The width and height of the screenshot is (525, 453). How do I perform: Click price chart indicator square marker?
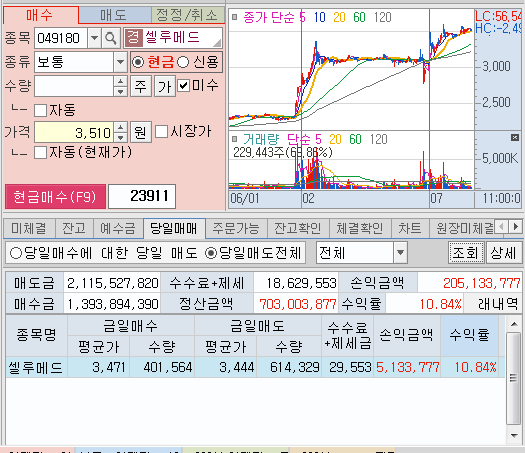click(x=234, y=17)
